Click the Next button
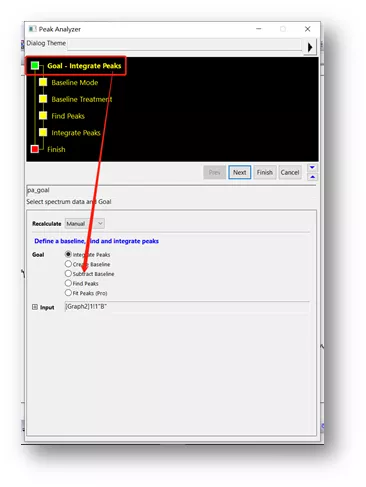 tap(240, 172)
